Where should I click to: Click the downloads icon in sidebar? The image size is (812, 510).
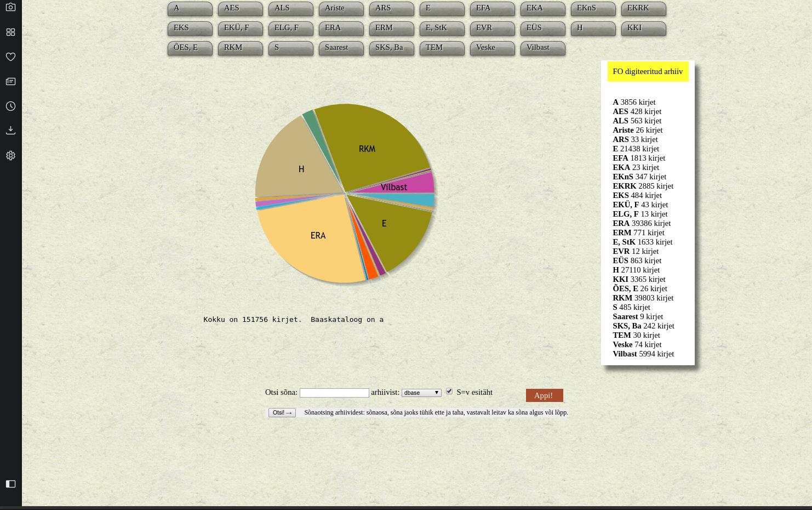click(10, 131)
